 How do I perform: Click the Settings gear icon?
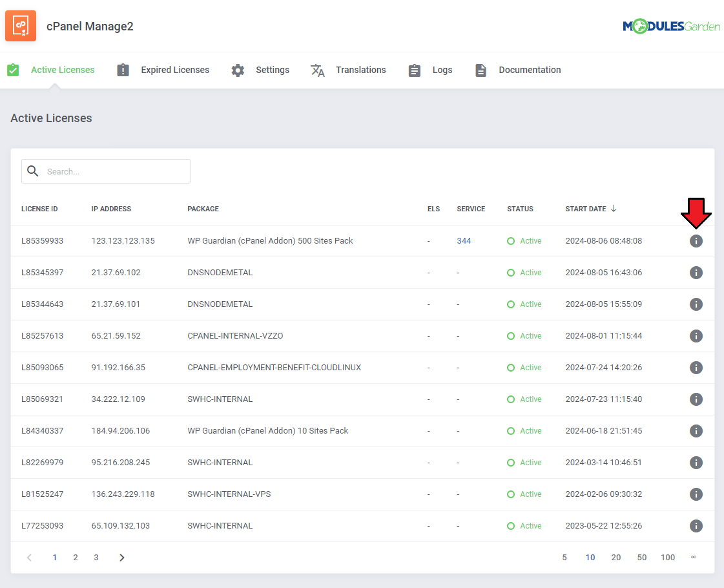tap(238, 70)
